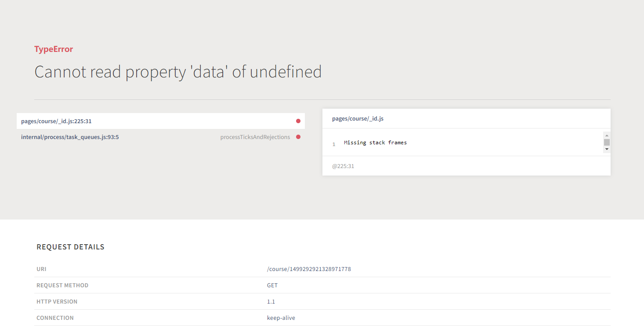Click the red dot on the _id.js frame
Viewport: 644px width, 326px height.
298,121
